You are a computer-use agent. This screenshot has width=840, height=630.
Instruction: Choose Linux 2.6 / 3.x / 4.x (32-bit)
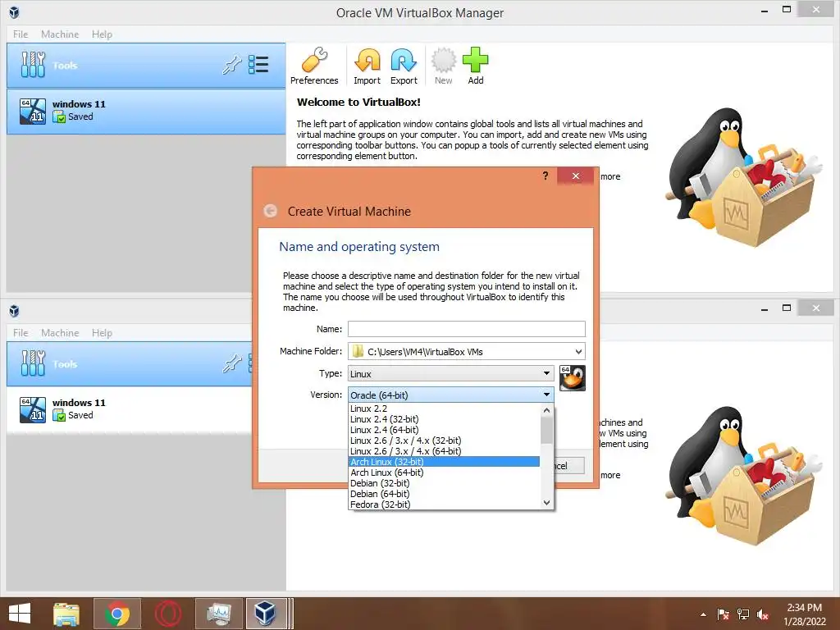pyautogui.click(x=444, y=441)
